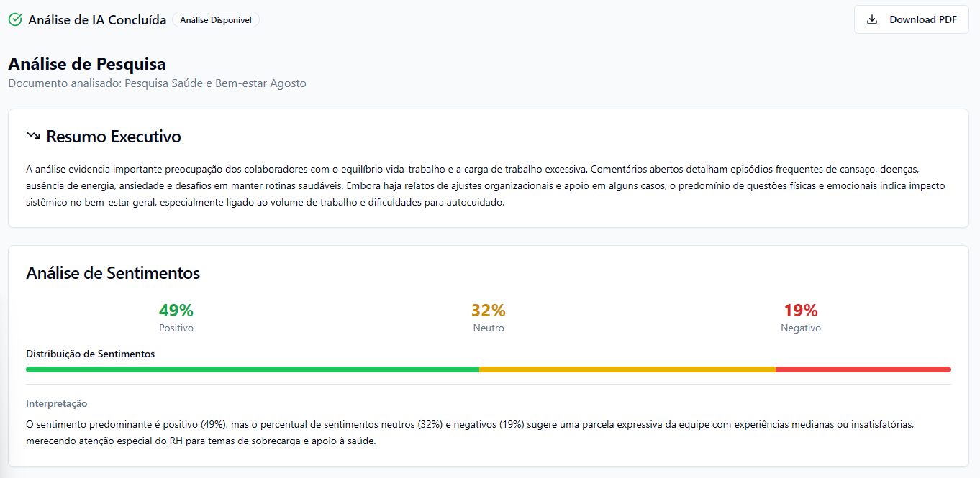
Task: Click the analyzed document name subtitle
Action: coord(157,83)
